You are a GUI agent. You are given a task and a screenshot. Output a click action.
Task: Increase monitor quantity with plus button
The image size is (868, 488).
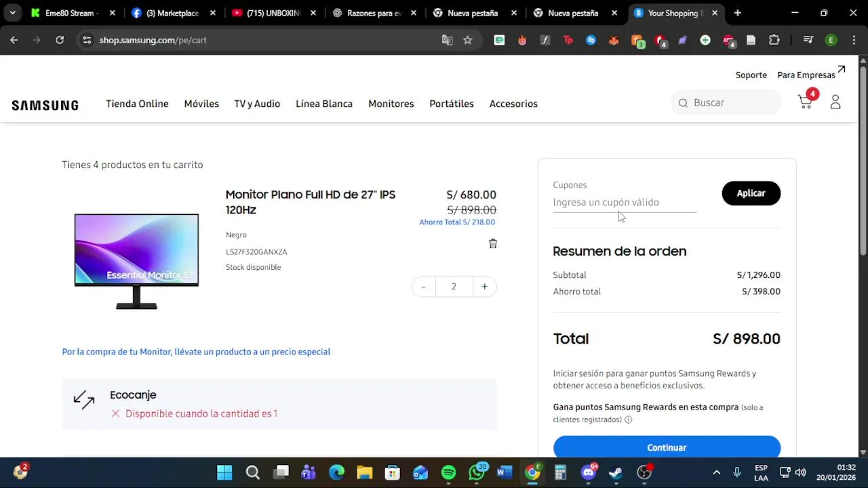(x=484, y=287)
